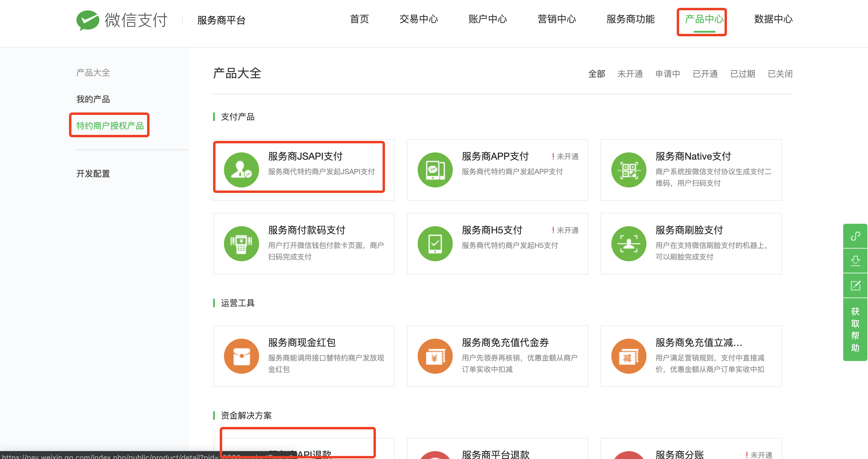
Task: Click the link icon in right floating sidebar
Action: click(855, 236)
